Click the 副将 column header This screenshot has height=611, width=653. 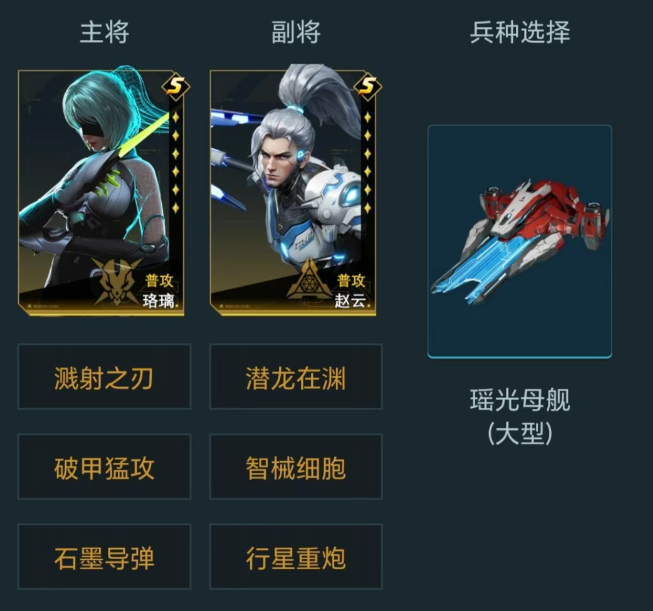coord(296,32)
